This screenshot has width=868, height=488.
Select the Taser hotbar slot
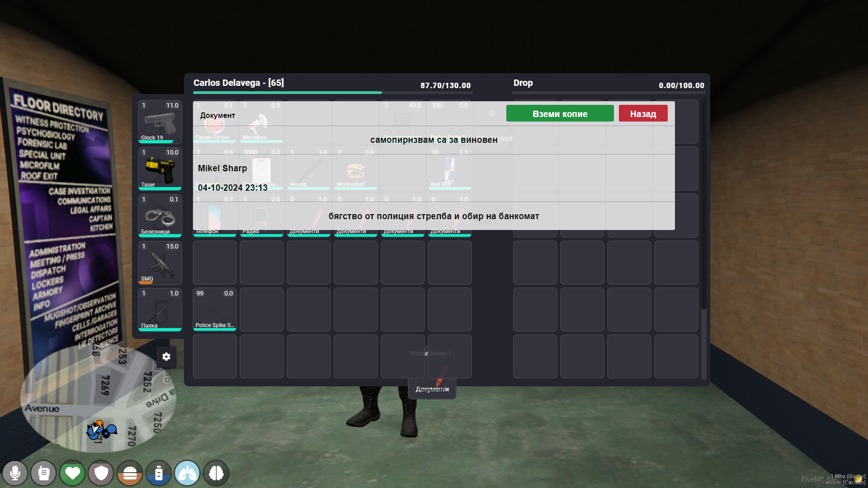click(160, 169)
